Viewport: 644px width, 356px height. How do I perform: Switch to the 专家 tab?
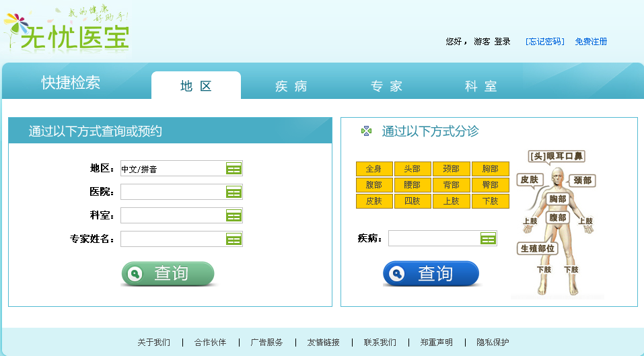point(387,86)
